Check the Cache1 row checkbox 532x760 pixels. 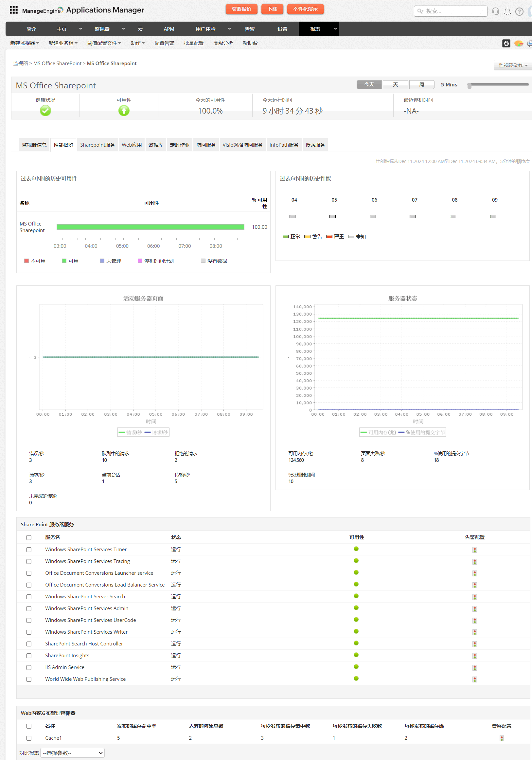tap(29, 738)
